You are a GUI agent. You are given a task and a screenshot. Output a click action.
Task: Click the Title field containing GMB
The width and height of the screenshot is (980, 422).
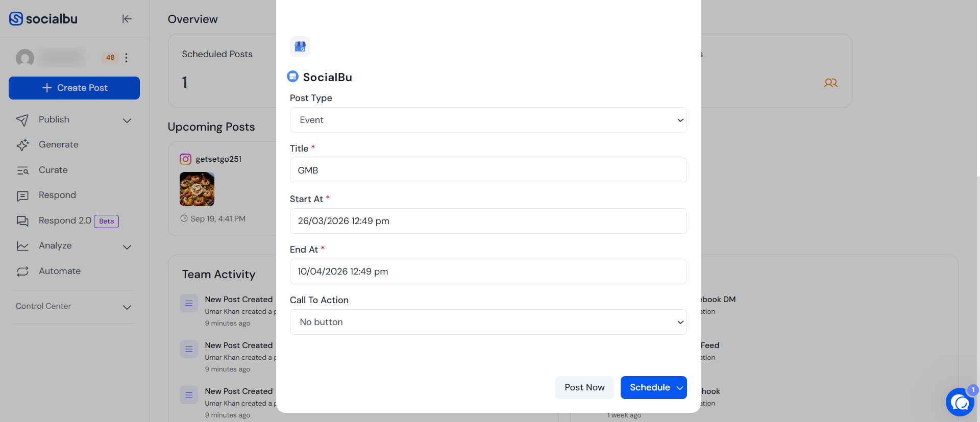tap(488, 170)
